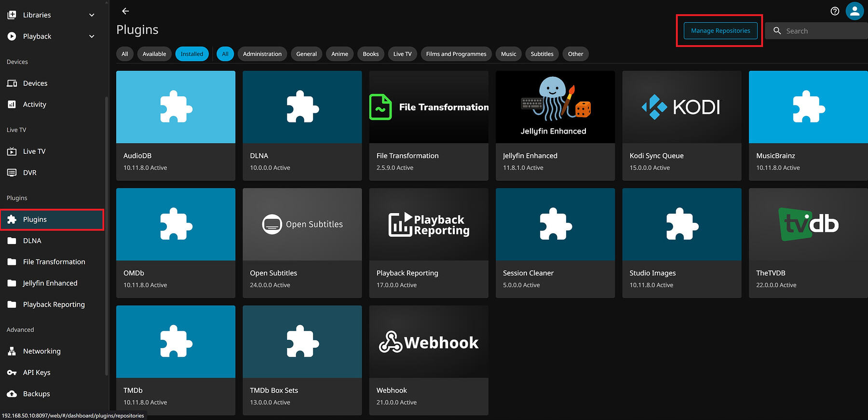Open the Webhook plugin thumbnail
Viewport: 868px width, 420px height.
tap(429, 341)
